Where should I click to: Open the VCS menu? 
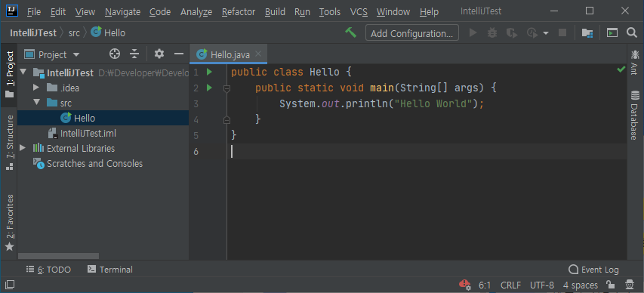(x=359, y=12)
